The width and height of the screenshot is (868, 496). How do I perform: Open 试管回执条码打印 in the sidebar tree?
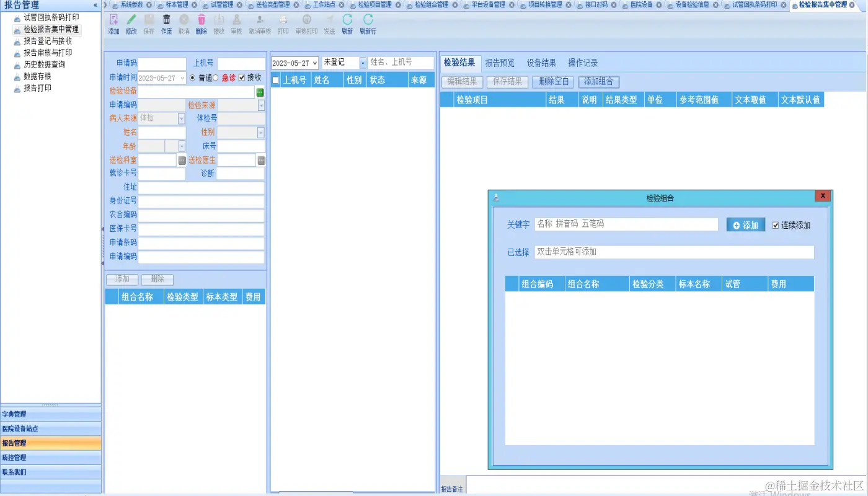coord(51,17)
